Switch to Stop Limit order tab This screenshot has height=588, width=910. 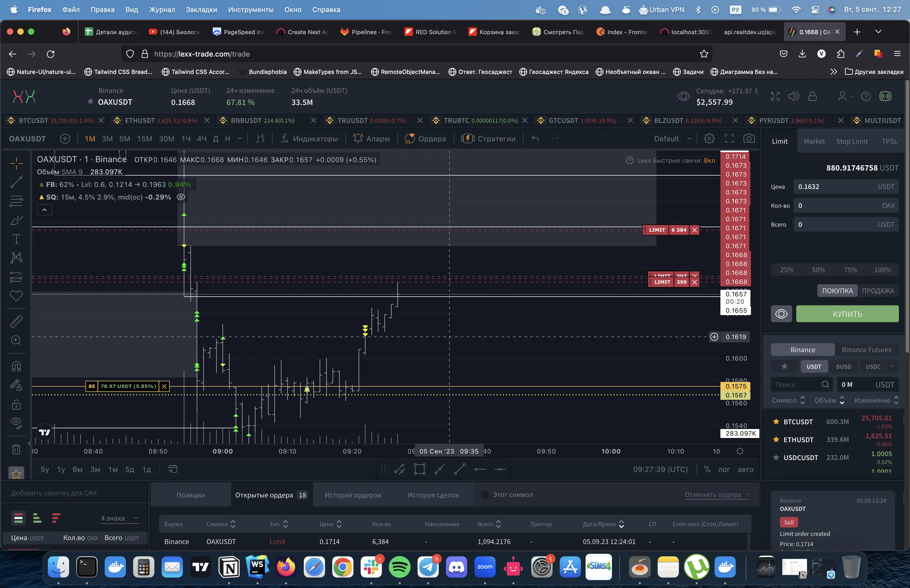pos(852,141)
